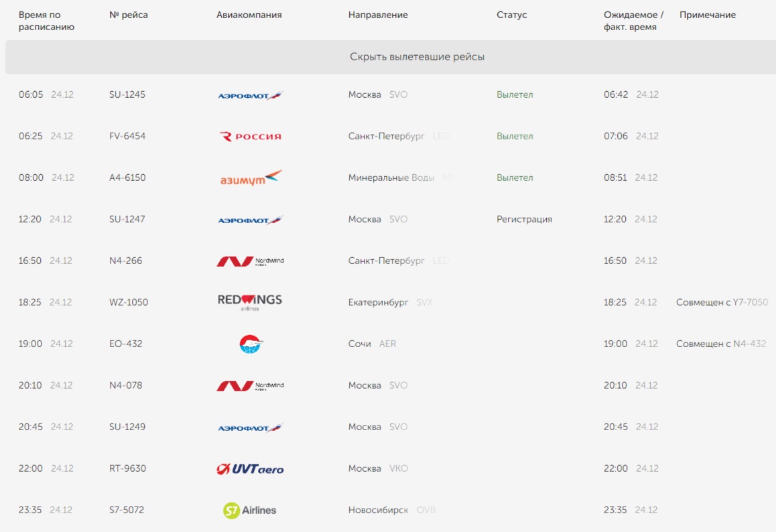
Task: Click the S7 Airlines logo
Action: (250, 511)
